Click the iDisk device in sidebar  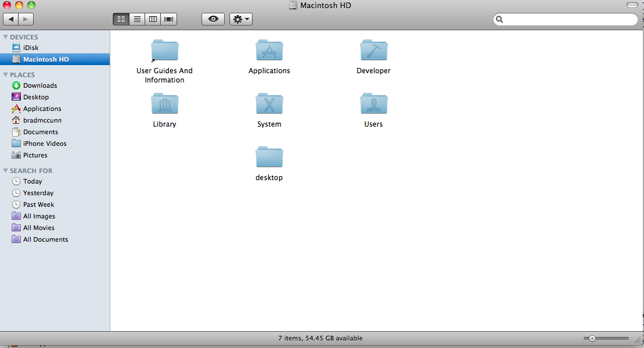click(55, 48)
